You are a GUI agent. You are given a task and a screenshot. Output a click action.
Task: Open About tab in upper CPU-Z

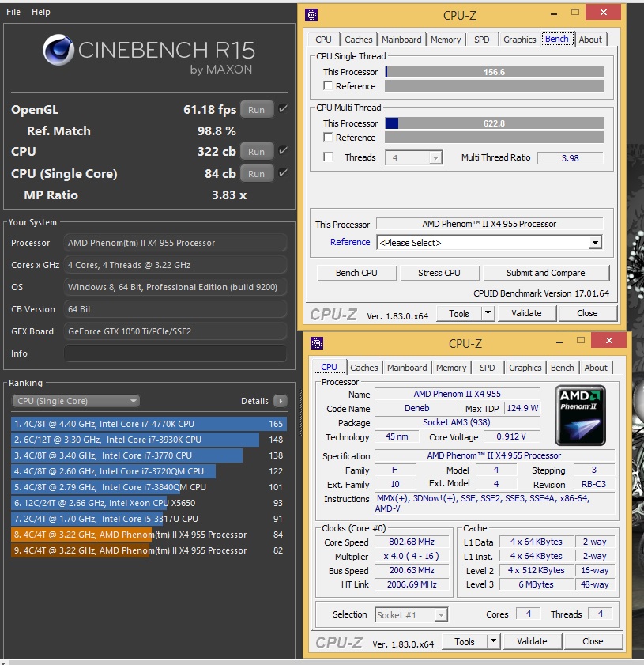pyautogui.click(x=590, y=40)
